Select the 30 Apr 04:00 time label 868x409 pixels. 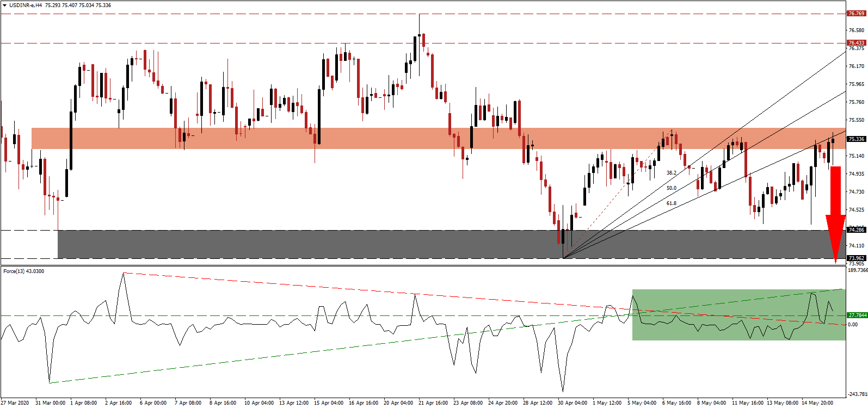[x=572, y=403]
